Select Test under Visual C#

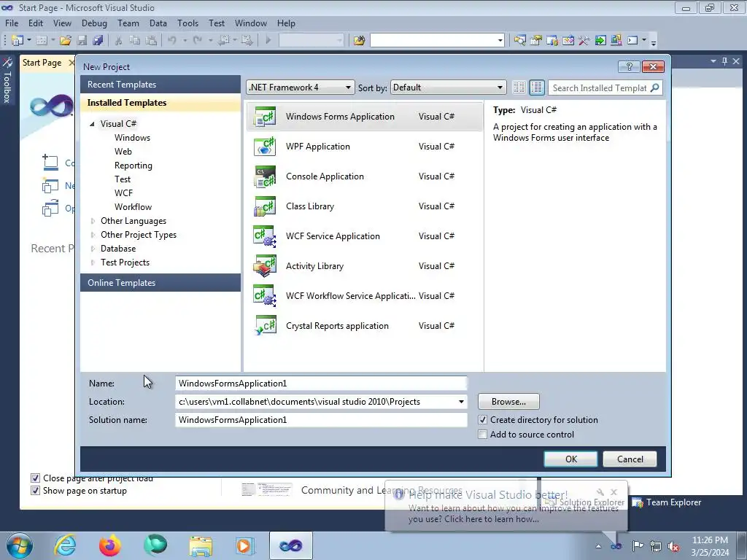(123, 179)
